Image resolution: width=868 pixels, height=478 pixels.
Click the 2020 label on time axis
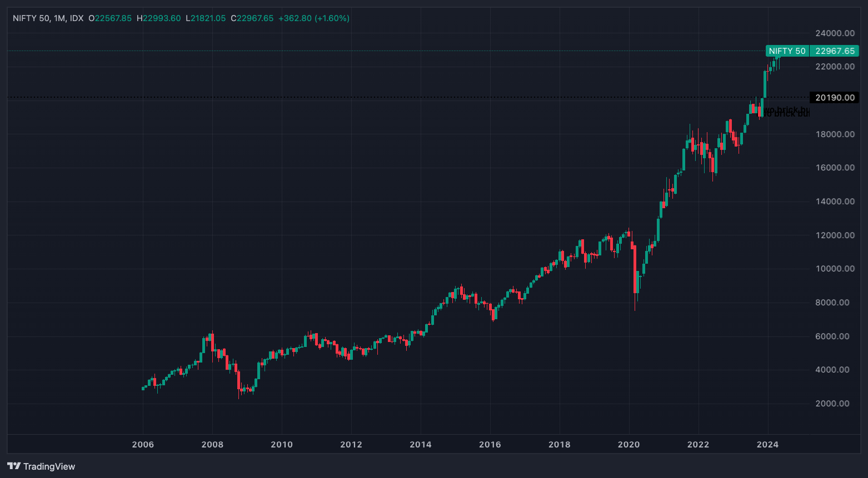628,444
